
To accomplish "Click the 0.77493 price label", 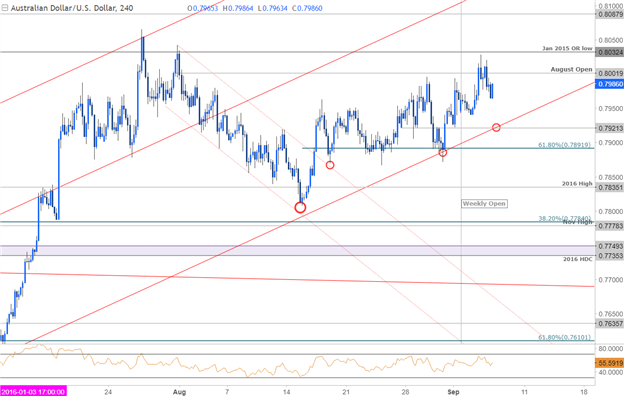I will click(610, 246).
